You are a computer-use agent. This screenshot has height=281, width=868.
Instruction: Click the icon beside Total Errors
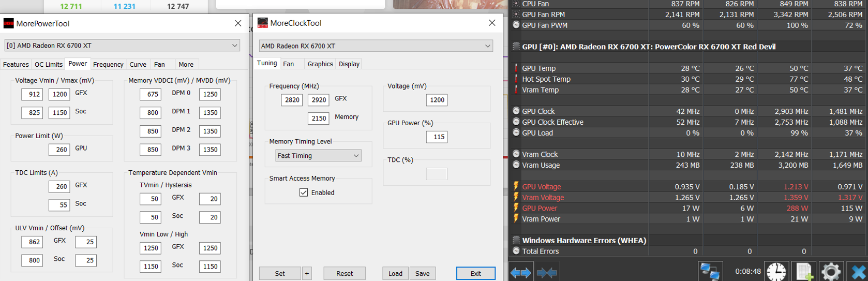click(516, 251)
